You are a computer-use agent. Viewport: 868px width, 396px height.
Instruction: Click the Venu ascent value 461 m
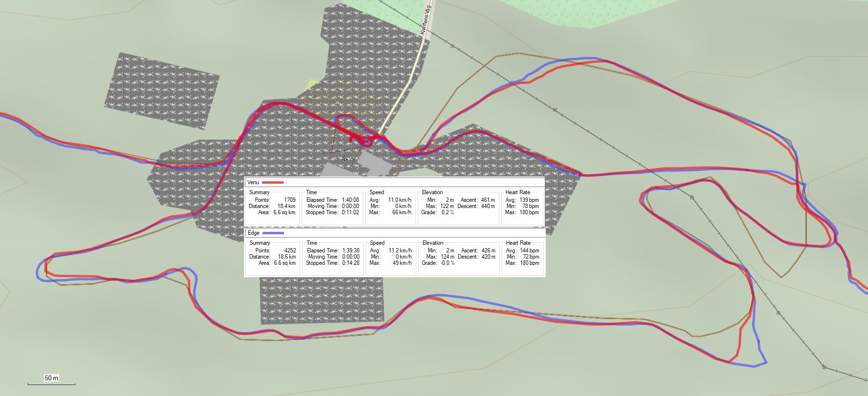point(487,200)
